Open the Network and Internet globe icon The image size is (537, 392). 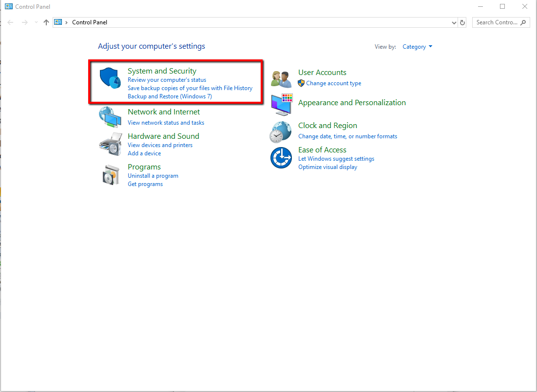(x=110, y=117)
